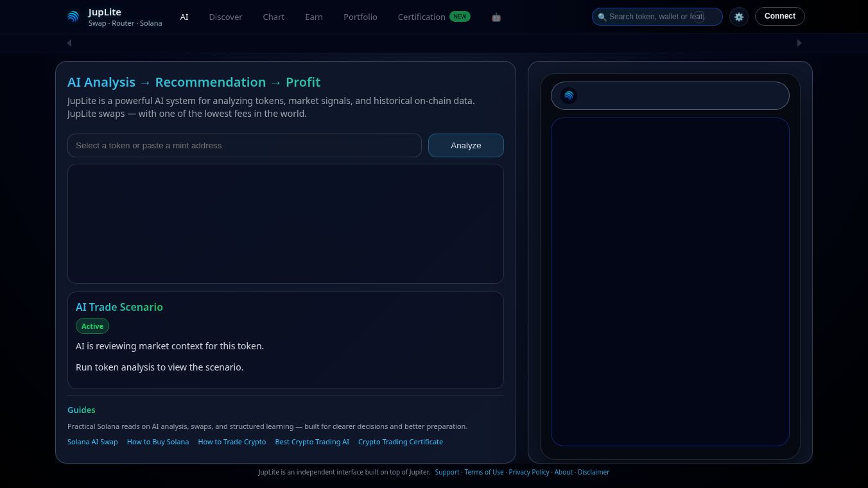Click the input bar in the right panel

click(x=670, y=96)
